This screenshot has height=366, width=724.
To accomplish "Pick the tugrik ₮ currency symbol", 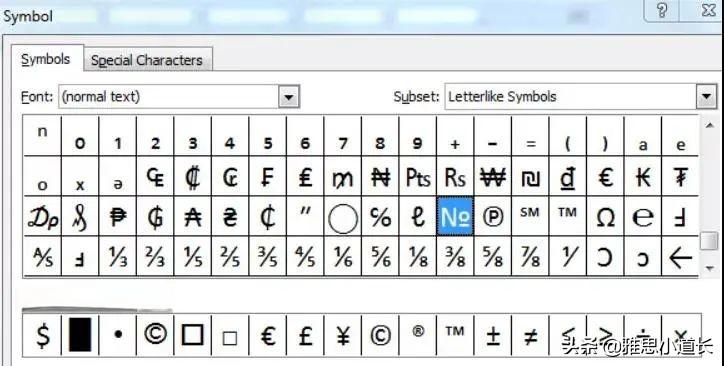I will [x=680, y=176].
